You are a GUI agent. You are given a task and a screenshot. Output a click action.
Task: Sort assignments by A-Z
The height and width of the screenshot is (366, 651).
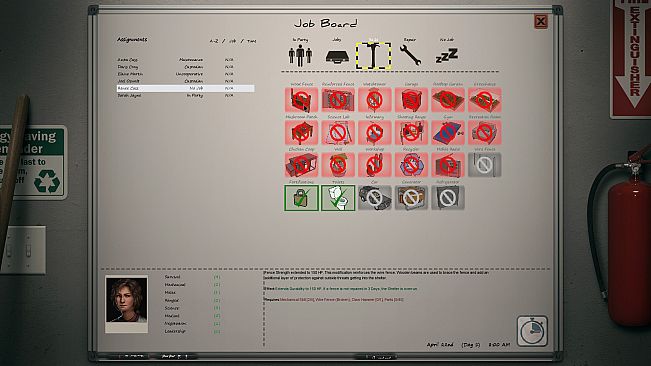pyautogui.click(x=214, y=41)
